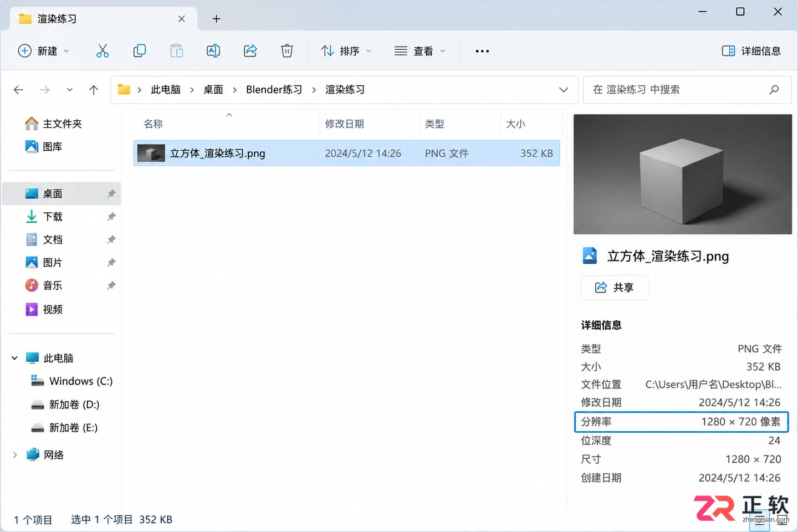
Task: Sort by the 大小 column header
Action: 515,124
